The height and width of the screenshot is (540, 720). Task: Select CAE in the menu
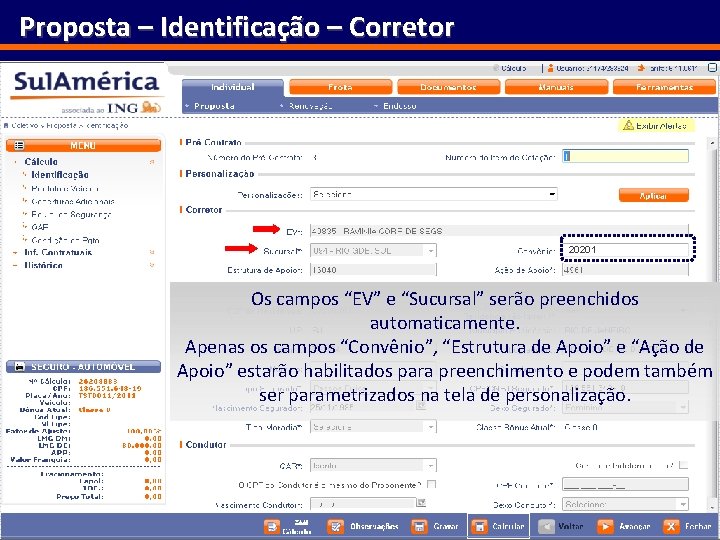(39, 227)
